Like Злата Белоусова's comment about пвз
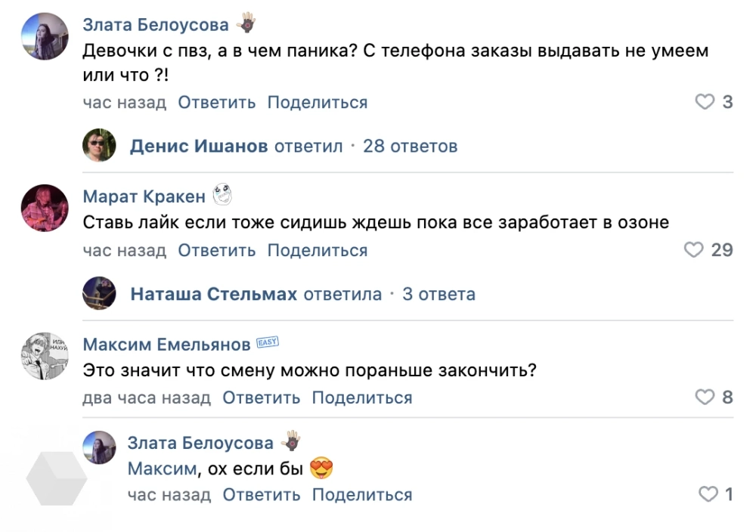The image size is (756, 532). (705, 102)
